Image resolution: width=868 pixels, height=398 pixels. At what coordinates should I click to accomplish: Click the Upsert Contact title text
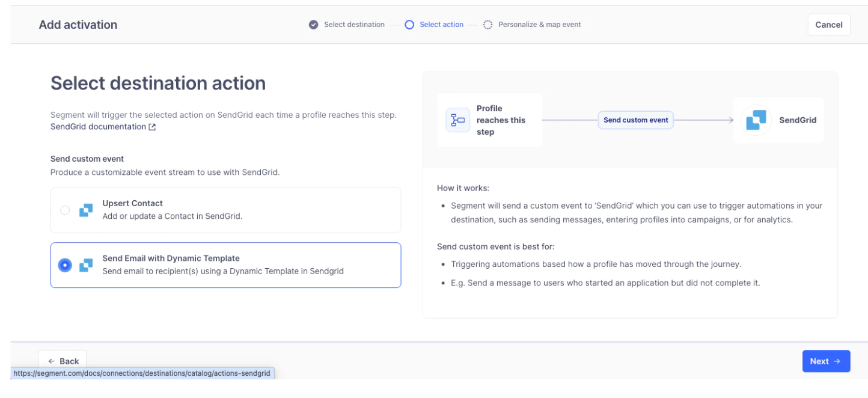coord(132,203)
